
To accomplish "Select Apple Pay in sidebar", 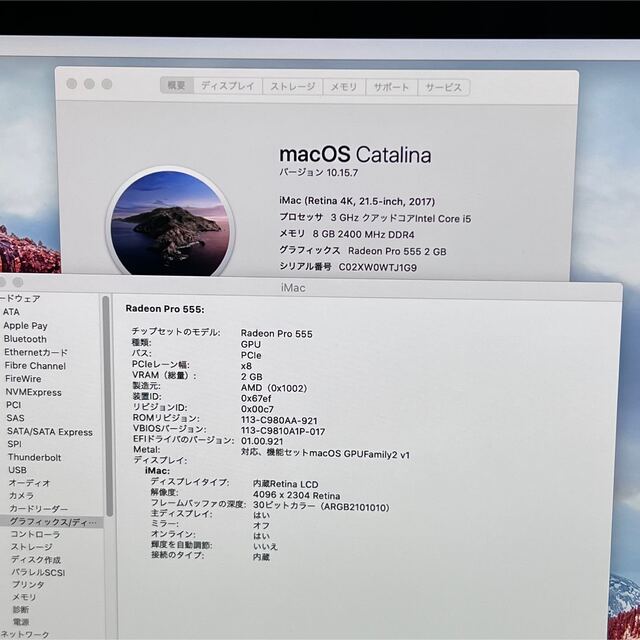I will point(25,326).
